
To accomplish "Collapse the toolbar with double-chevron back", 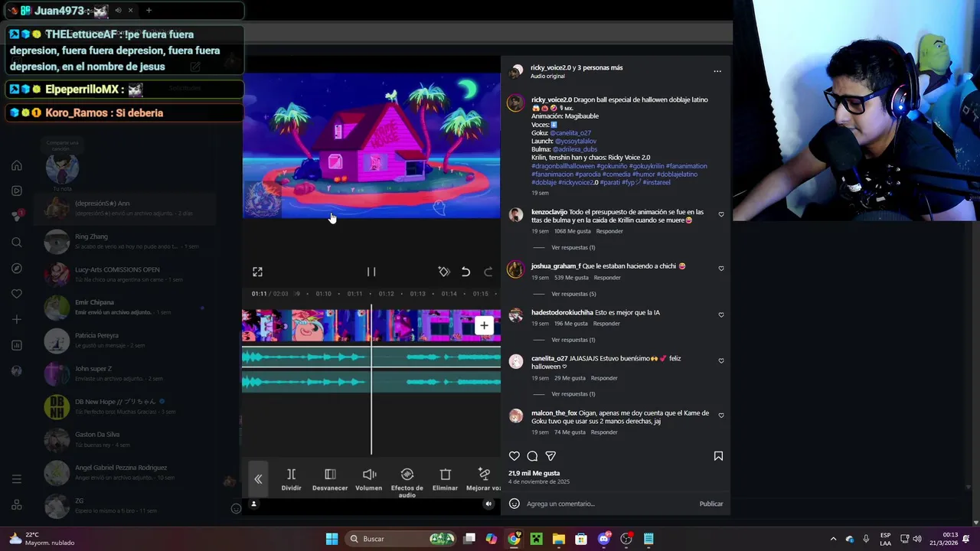I will click(x=258, y=479).
